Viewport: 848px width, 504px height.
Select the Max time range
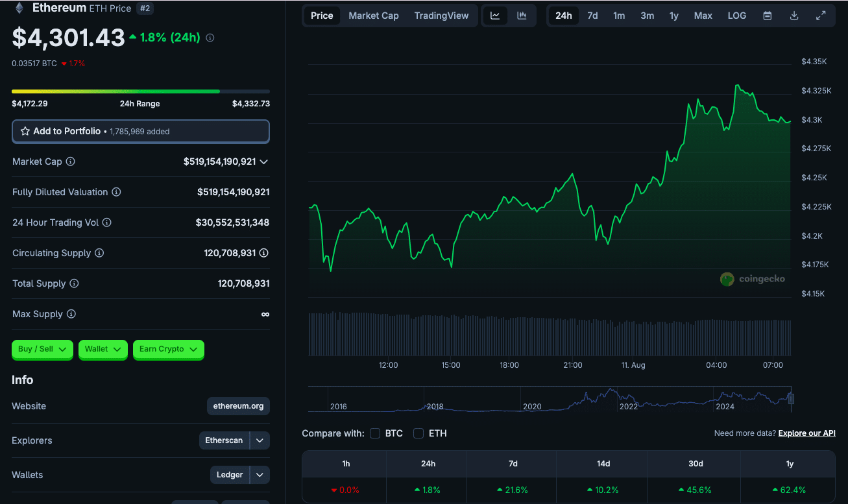click(703, 16)
